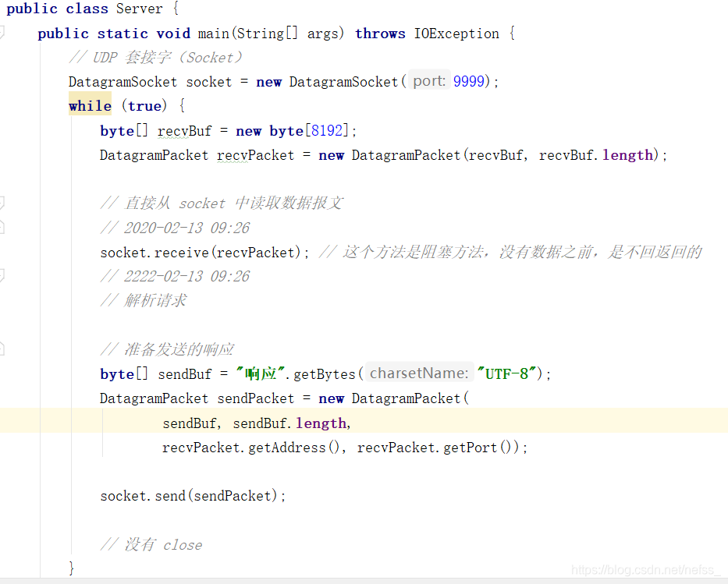Image resolution: width=728 pixels, height=584 pixels.
Task: Click the String[] args parameter
Action: point(289,34)
